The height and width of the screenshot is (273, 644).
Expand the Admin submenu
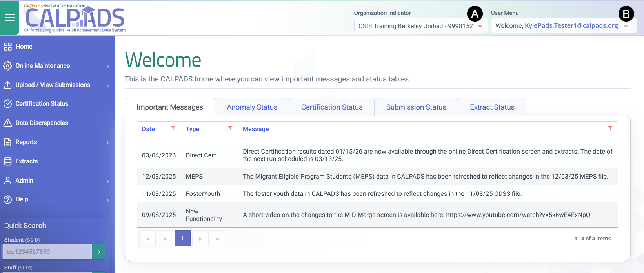107,181
